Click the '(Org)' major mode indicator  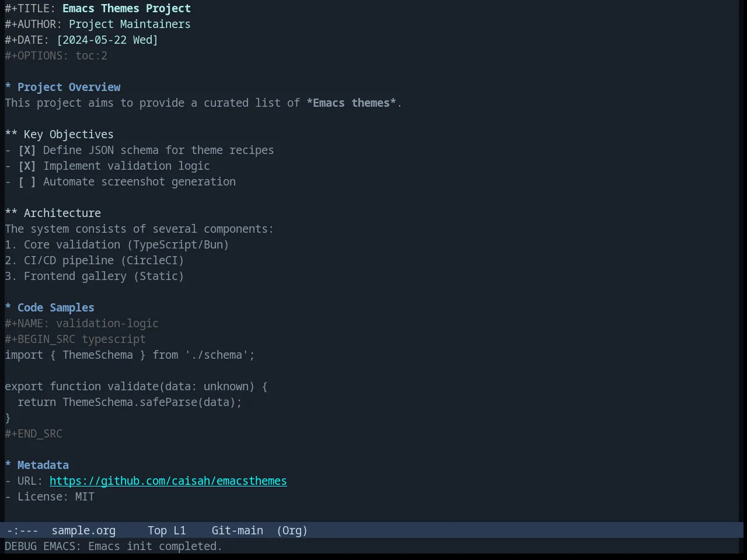tap(292, 531)
